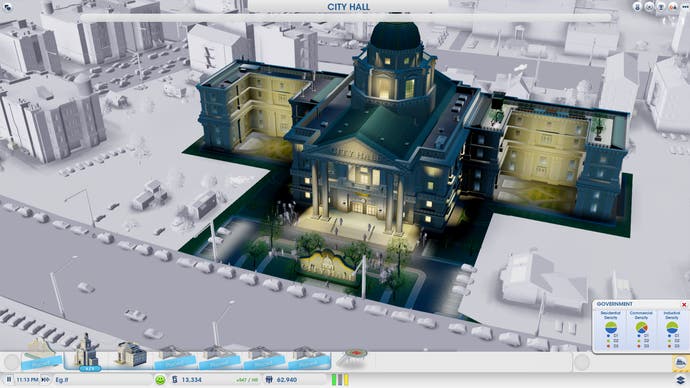This screenshot has width=690, height=388.
Task: Choose the last locked department module
Action: click(x=308, y=358)
